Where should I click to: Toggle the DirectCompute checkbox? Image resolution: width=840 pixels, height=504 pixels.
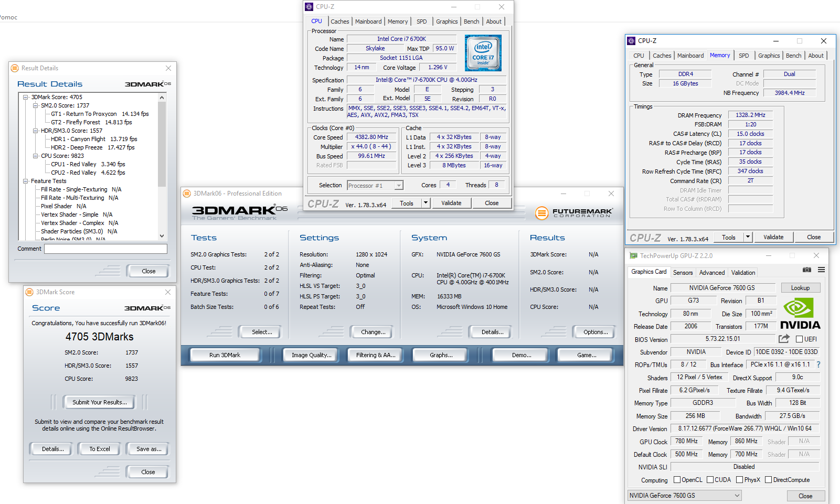(768, 480)
